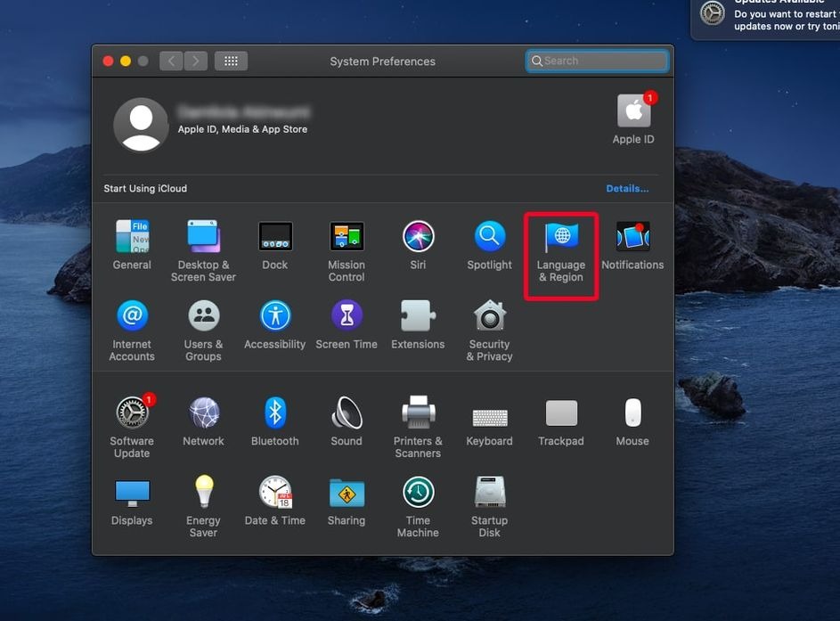
Task: Open Energy Saver preferences
Action: pos(203,491)
